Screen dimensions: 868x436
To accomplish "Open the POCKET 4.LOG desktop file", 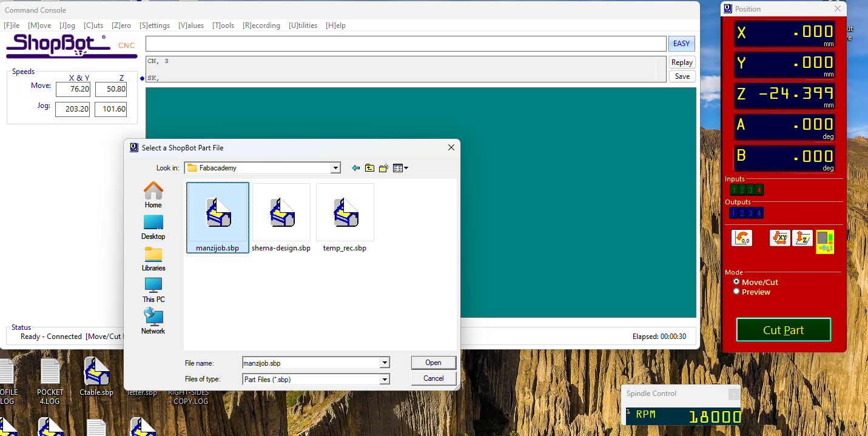I will tap(50, 381).
